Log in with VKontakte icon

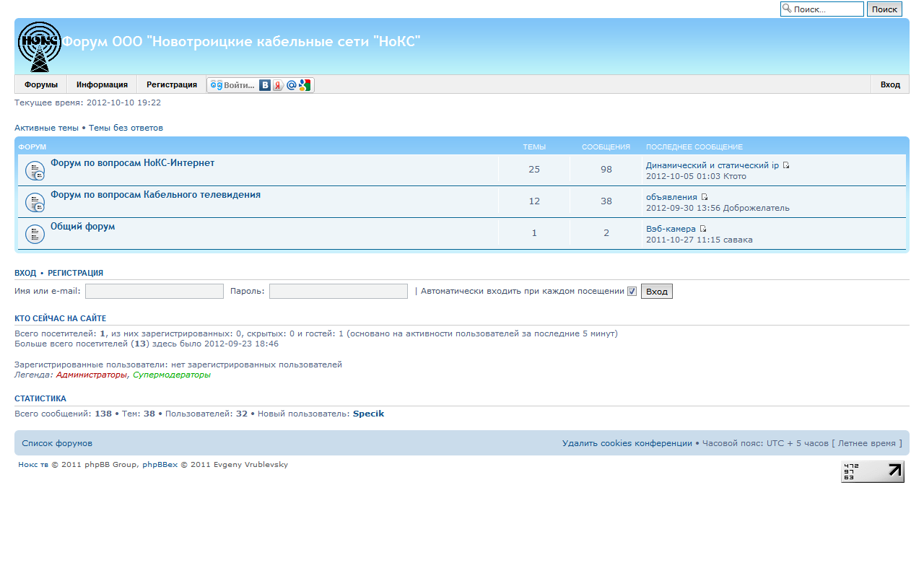point(265,85)
